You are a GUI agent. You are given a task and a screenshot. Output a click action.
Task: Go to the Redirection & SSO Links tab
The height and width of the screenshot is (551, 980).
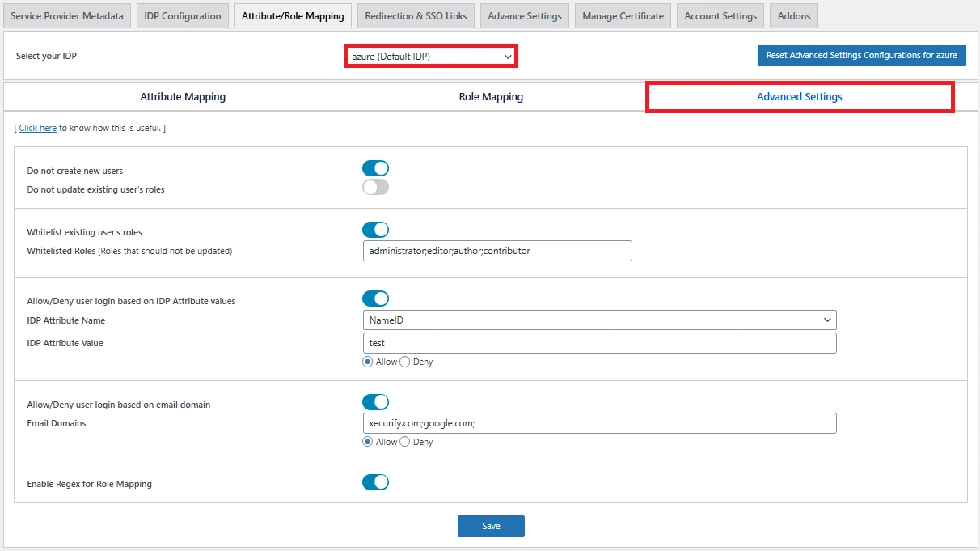pyautogui.click(x=416, y=15)
